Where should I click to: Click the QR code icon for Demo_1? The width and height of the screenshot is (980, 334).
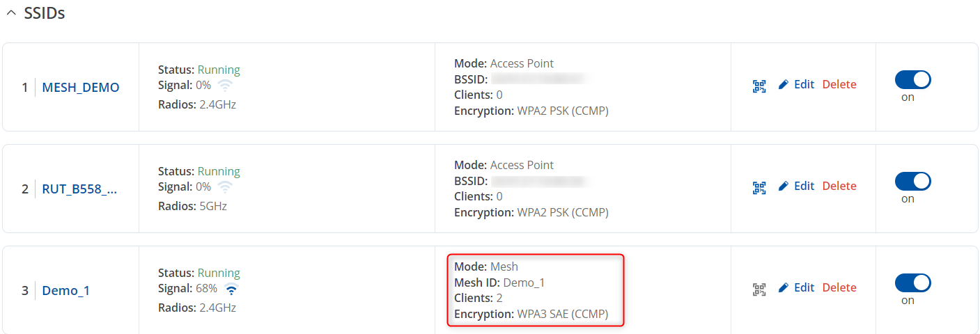(x=759, y=289)
